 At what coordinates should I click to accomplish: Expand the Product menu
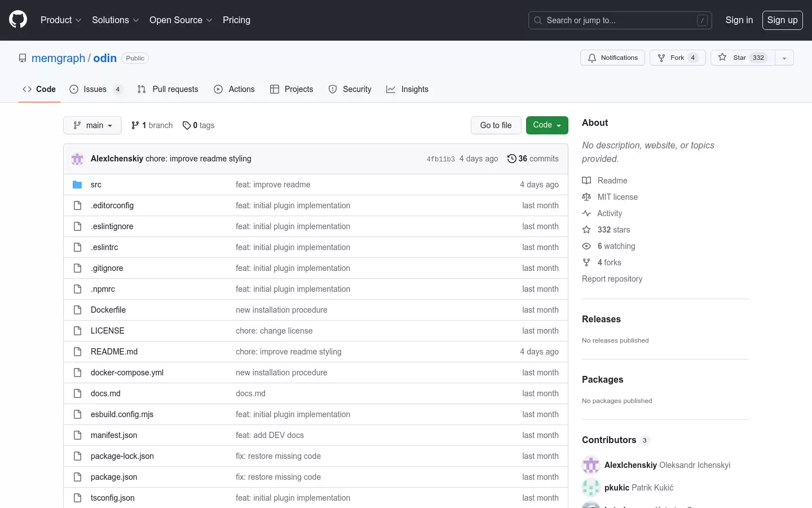tap(61, 20)
